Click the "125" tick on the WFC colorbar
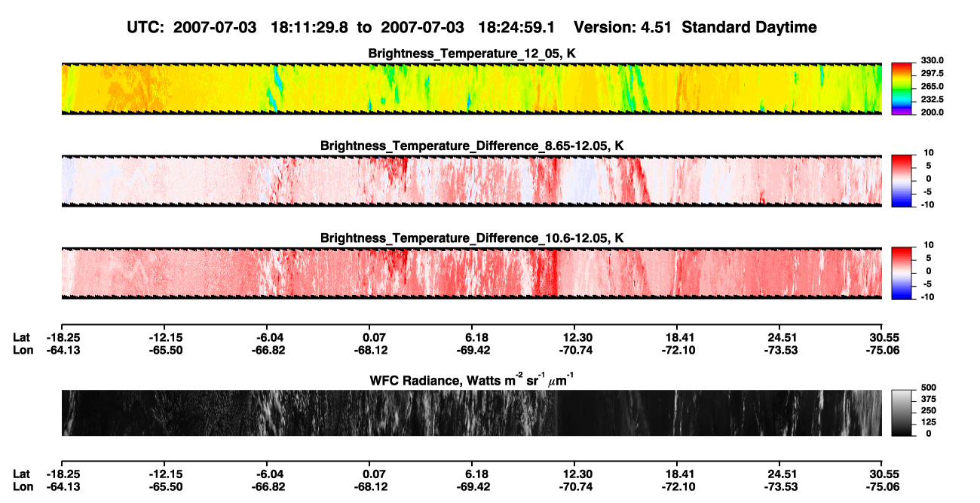 tap(928, 422)
